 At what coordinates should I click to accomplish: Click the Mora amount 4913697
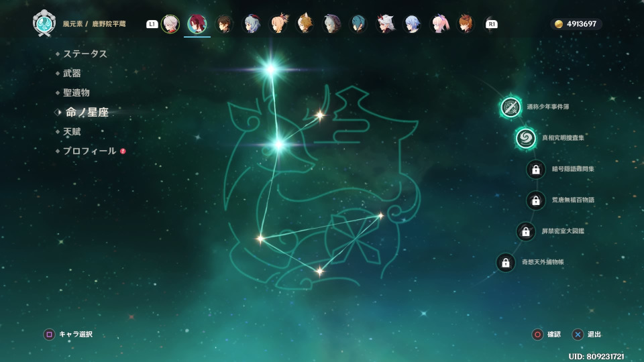coord(581,24)
